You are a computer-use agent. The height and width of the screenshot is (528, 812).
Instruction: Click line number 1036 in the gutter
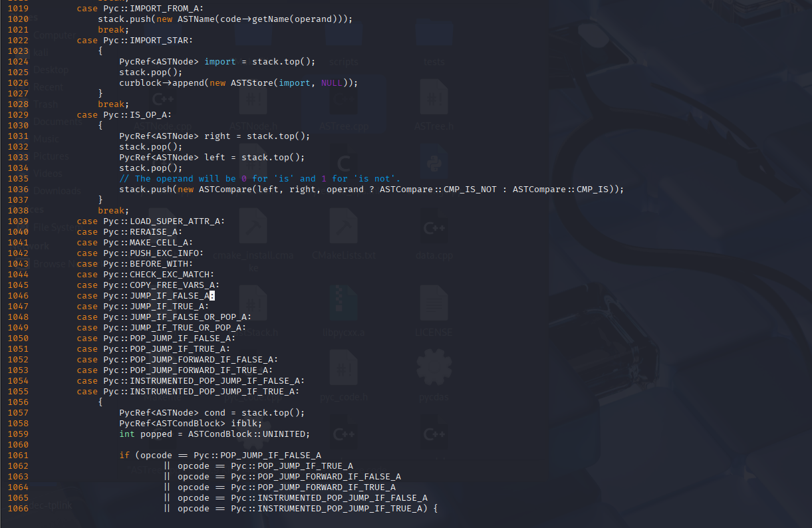18,190
